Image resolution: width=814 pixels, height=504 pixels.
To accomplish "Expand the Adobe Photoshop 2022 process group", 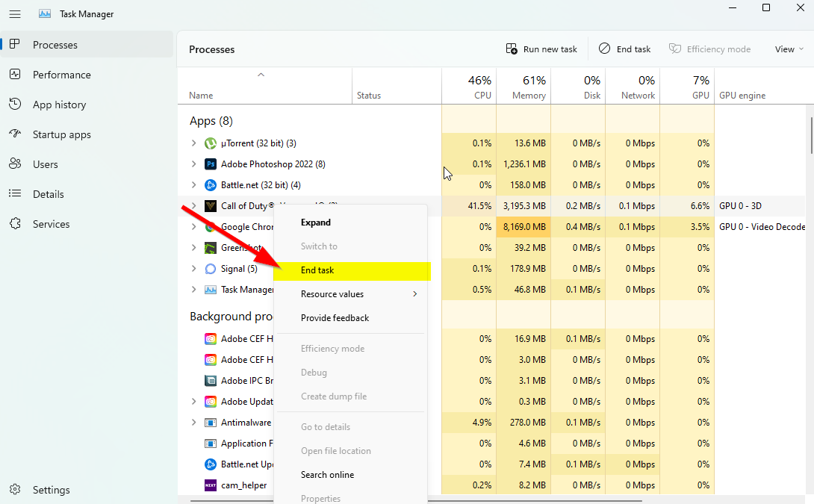I will [x=194, y=164].
